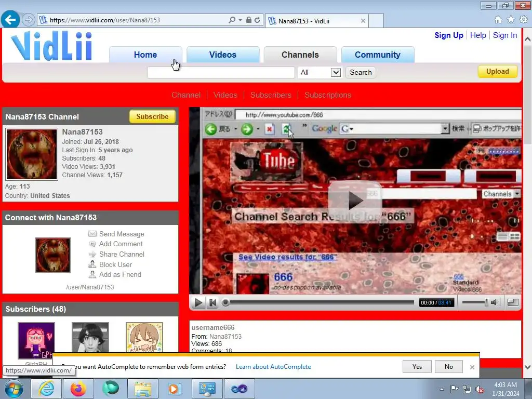This screenshot has height=399, width=532.
Task: Click the Share Channel arrow icon
Action: pyautogui.click(x=92, y=254)
